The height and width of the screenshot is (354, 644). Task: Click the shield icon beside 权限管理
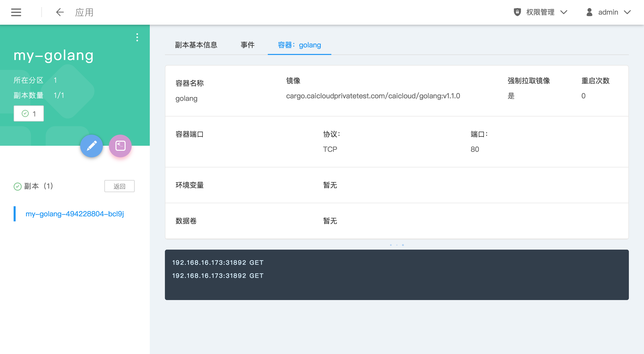tap(517, 12)
